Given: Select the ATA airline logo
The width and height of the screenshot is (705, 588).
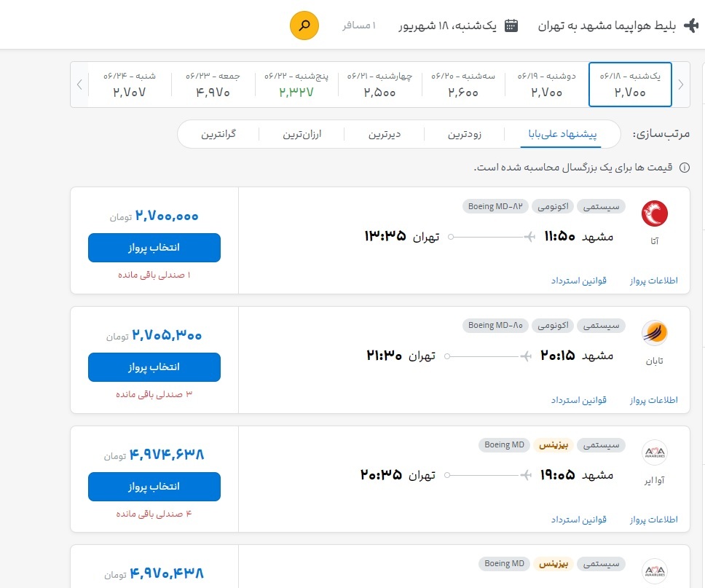Looking at the screenshot, I should click(655, 213).
